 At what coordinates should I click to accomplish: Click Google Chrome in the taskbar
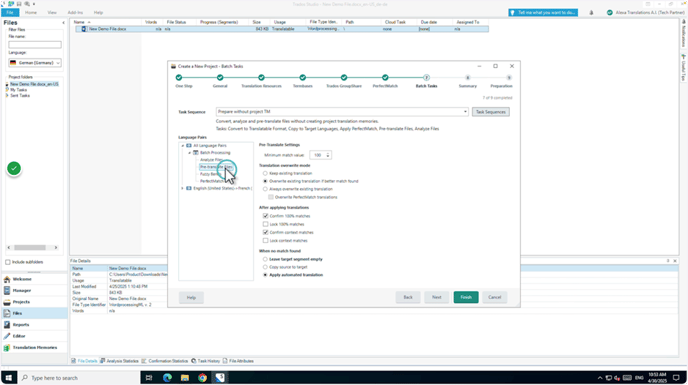202,378
